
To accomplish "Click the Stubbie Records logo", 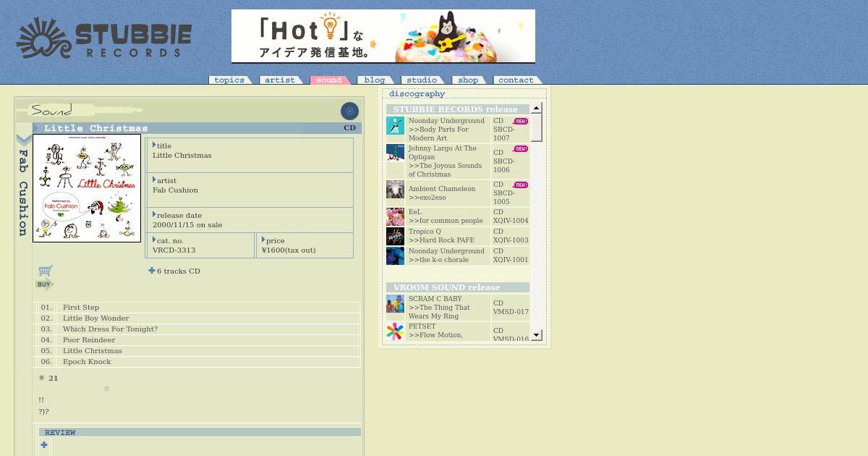I will point(104,38).
